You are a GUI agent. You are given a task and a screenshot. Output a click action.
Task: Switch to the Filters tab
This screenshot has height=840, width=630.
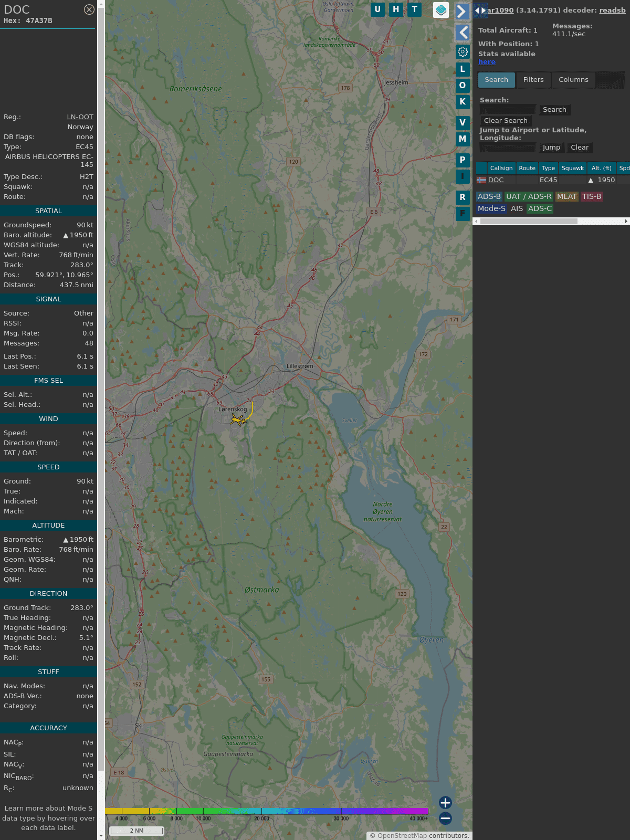tap(533, 80)
